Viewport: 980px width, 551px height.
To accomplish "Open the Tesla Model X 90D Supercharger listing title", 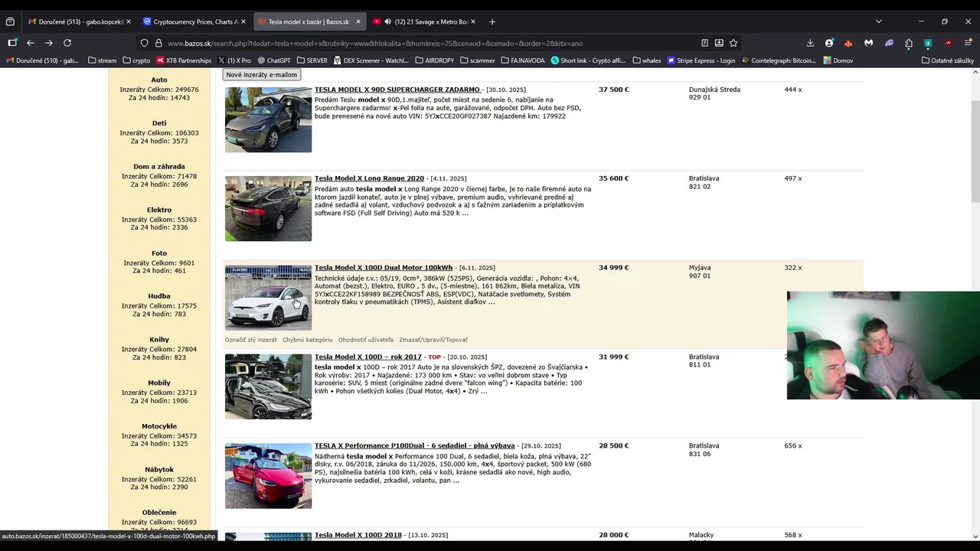I will (397, 90).
